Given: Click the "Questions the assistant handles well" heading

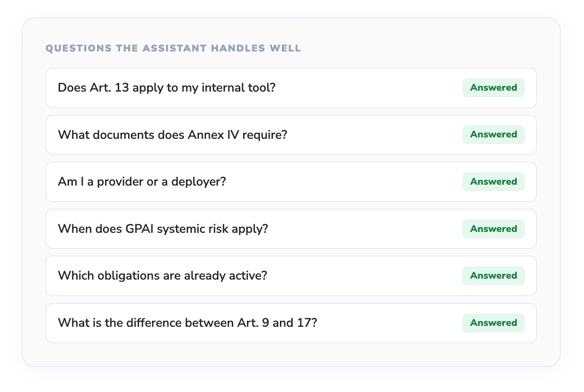Looking at the screenshot, I should click(x=173, y=48).
